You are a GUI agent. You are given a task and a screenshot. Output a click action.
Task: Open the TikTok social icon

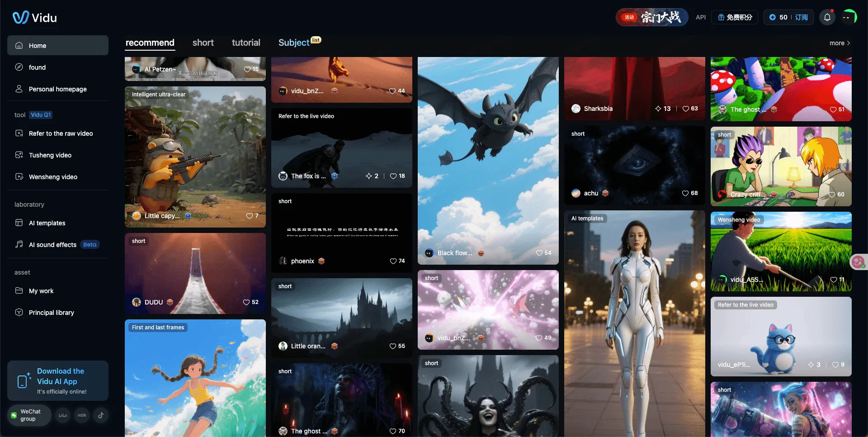(101, 415)
